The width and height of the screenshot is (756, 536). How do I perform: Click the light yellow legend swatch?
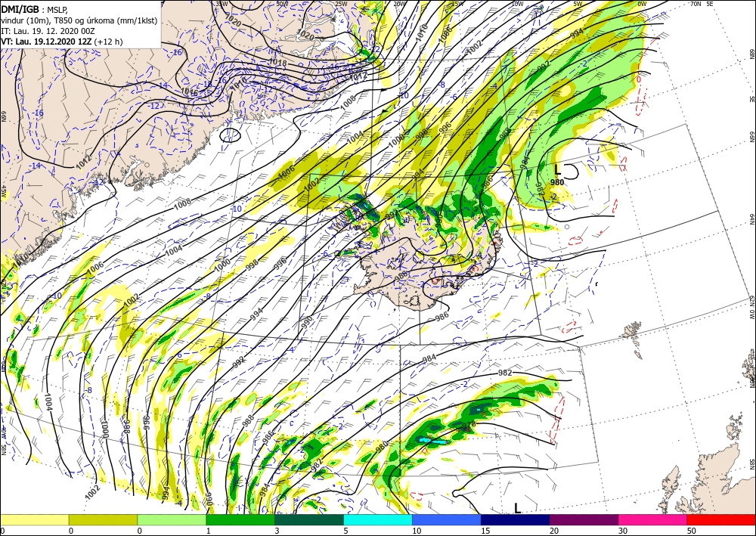[x=34, y=519]
